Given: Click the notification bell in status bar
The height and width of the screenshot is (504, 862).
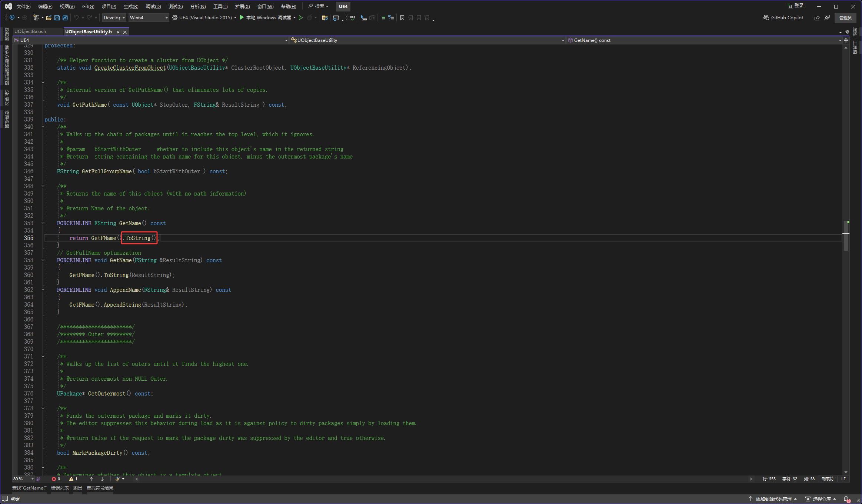Looking at the screenshot, I should 846,499.
